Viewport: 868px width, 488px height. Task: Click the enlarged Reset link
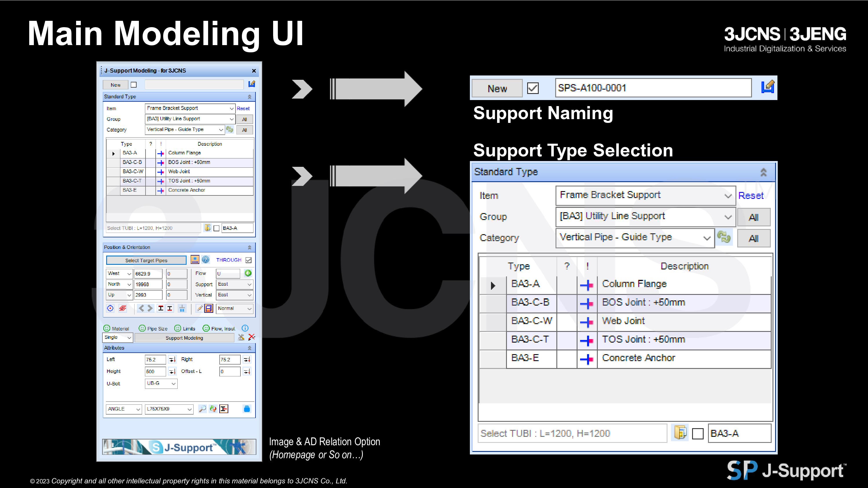[x=751, y=196]
